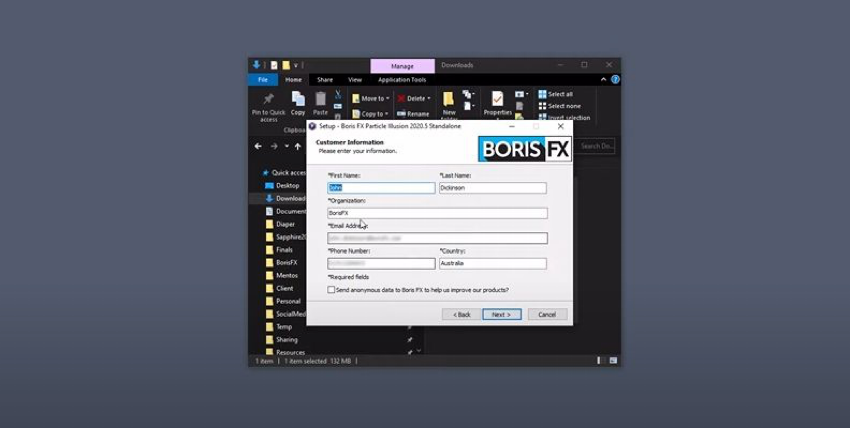Image resolution: width=850 pixels, height=428 pixels.
Task: Select the Finals folder in navigation pane
Action: pos(279,250)
